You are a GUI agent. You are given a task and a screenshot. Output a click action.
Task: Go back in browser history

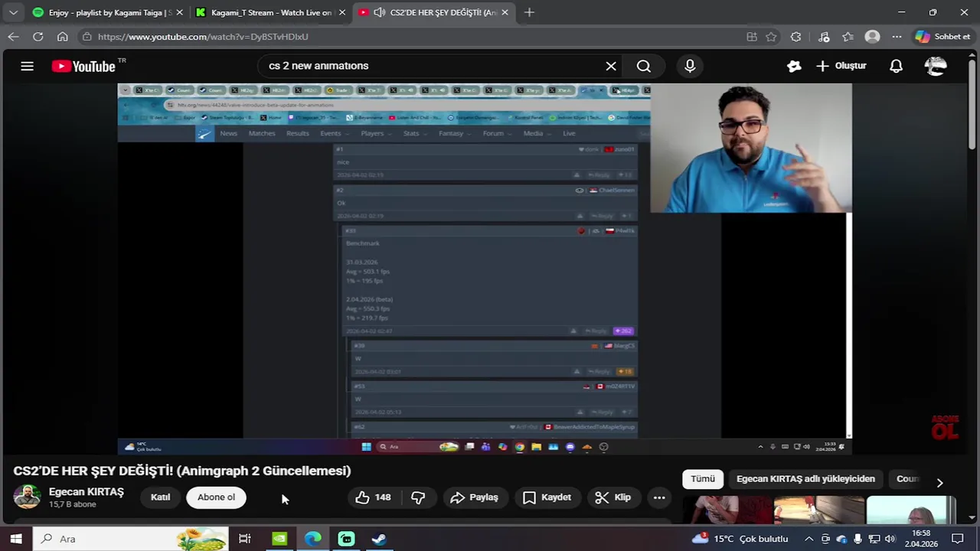pos(13,37)
